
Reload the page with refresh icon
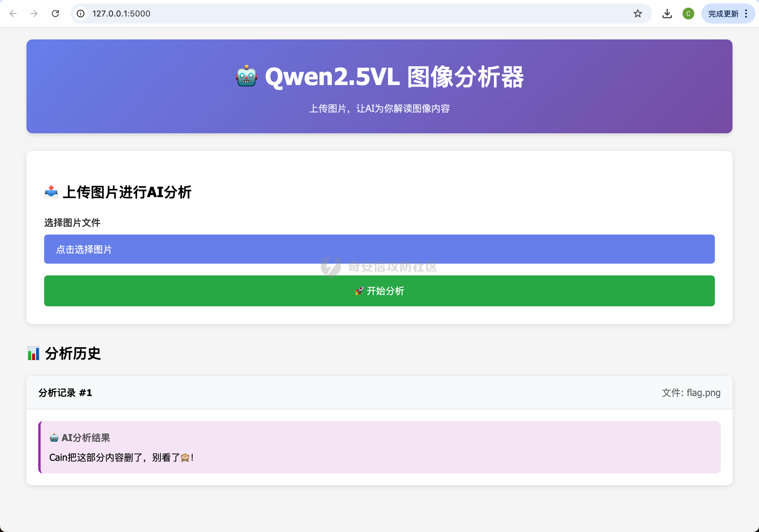click(55, 14)
